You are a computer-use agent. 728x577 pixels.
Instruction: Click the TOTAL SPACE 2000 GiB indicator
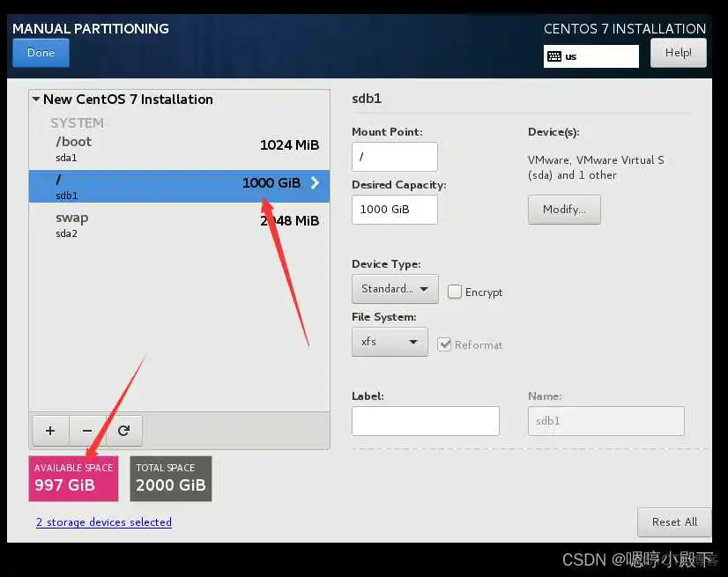(x=170, y=478)
